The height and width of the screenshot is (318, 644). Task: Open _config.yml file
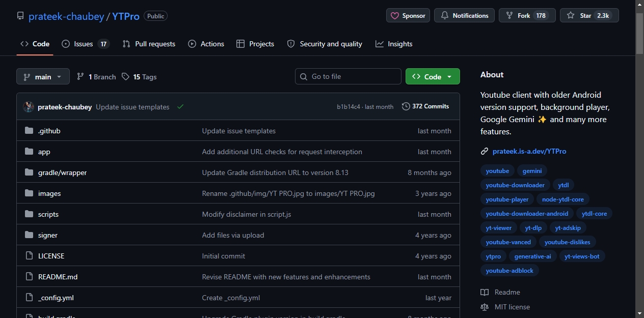pyautogui.click(x=56, y=298)
